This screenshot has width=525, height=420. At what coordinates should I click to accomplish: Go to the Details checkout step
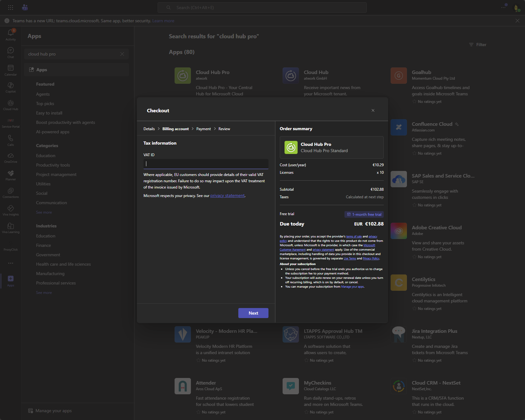point(149,129)
